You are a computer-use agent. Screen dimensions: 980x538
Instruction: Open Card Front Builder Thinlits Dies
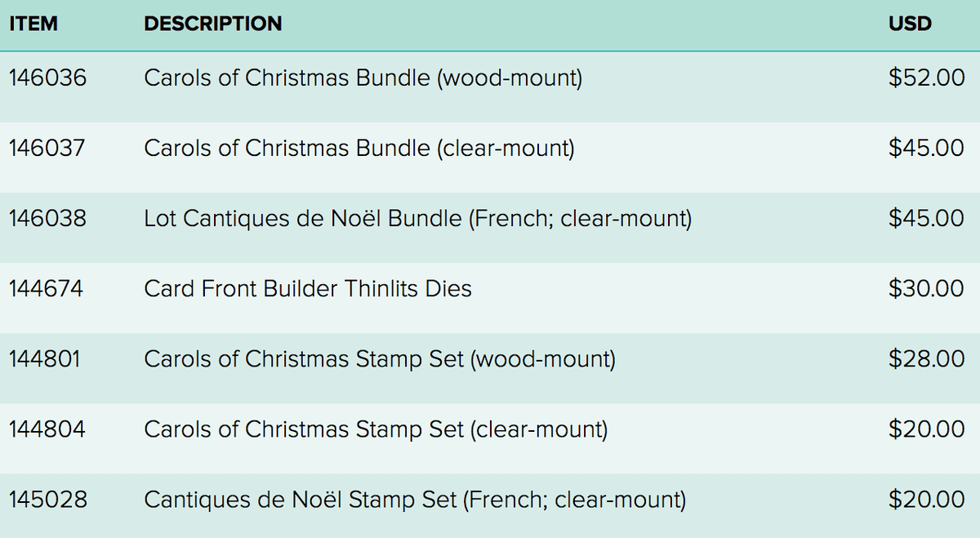pyautogui.click(x=308, y=289)
